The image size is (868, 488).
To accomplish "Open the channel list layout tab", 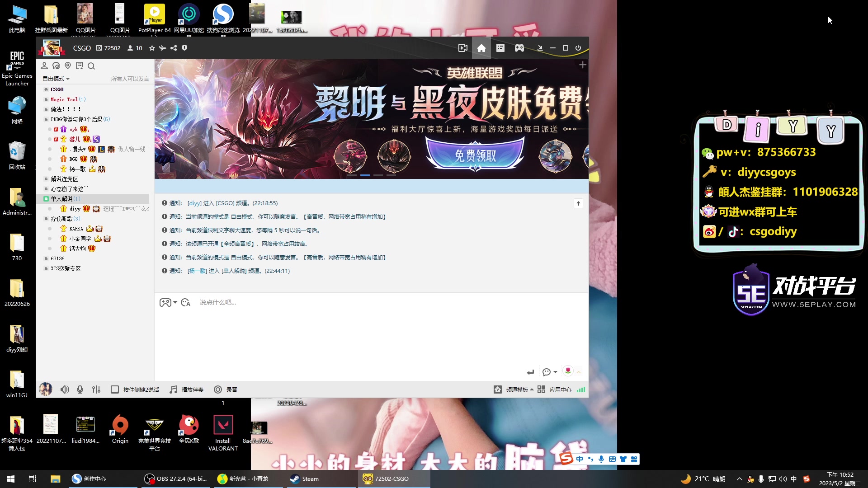I will tap(500, 48).
